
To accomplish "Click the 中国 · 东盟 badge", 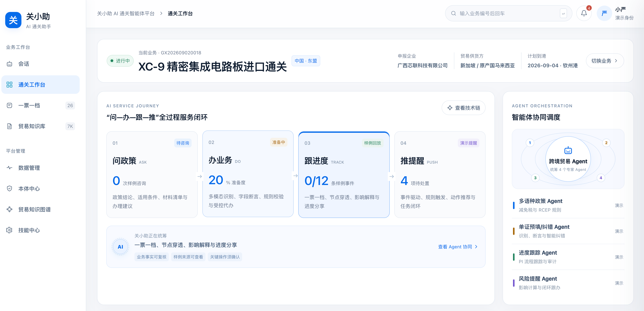I will [x=306, y=61].
